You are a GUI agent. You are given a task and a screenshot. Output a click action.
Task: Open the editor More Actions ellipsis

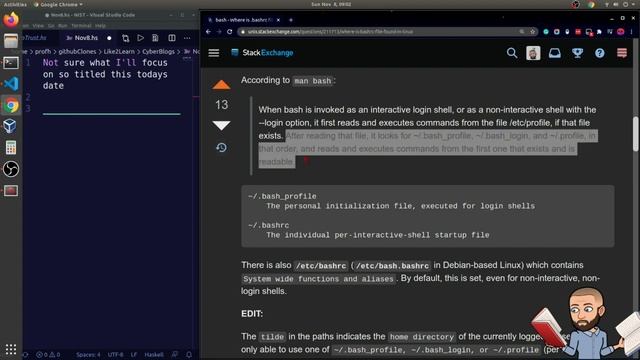pyautogui.click(x=187, y=38)
